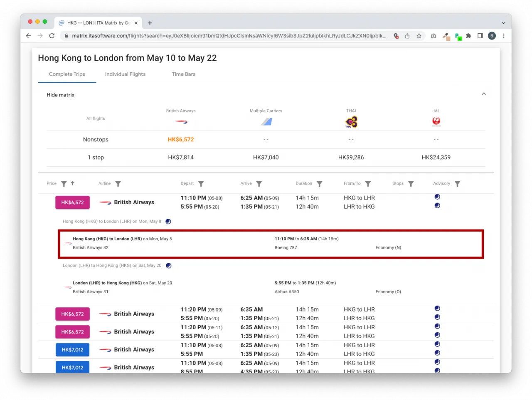This screenshot has width=532, height=400.
Task: Click Economy (O) fare class text
Action: pos(388,292)
